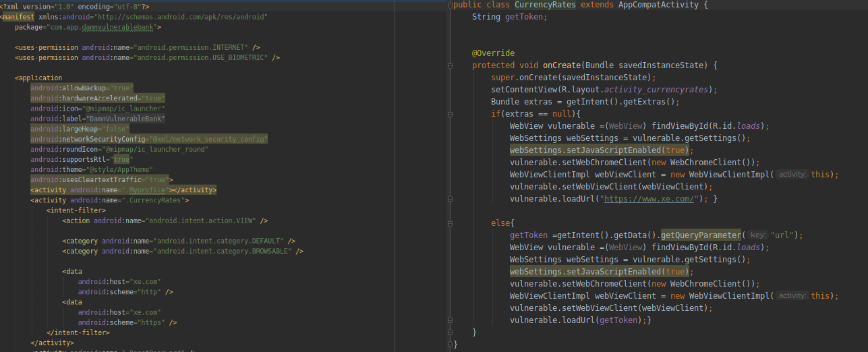Click the android.intent.action.VIEW action line

click(x=165, y=221)
